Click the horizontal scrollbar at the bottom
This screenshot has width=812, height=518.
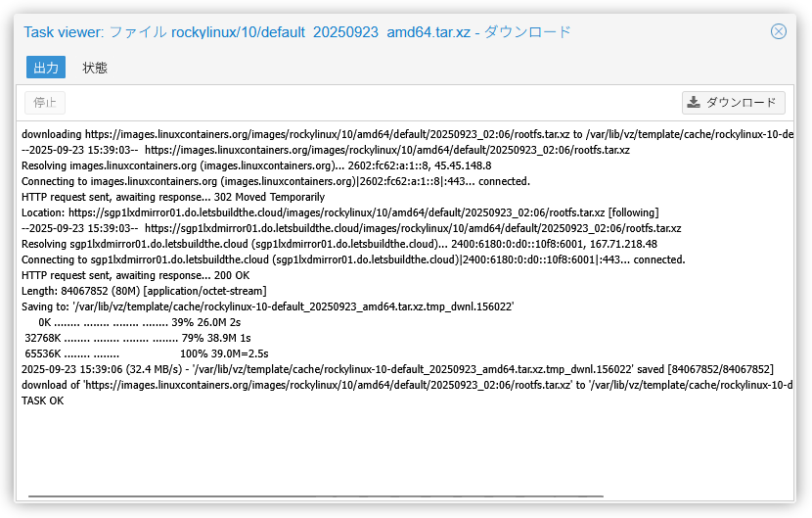pos(315,496)
